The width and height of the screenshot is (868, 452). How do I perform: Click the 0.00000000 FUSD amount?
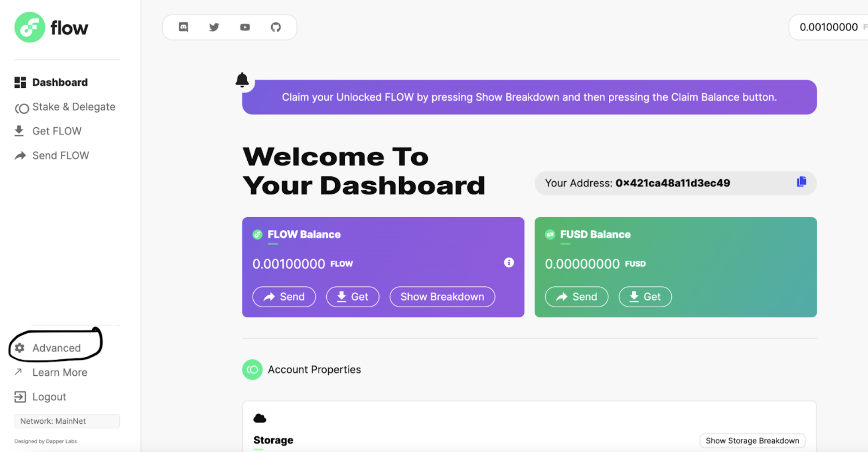click(x=595, y=264)
